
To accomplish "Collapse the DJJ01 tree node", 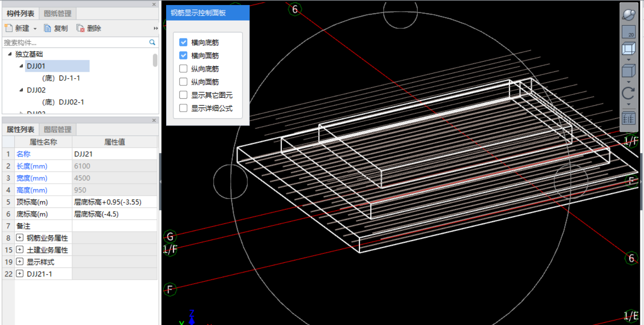I will (21, 66).
